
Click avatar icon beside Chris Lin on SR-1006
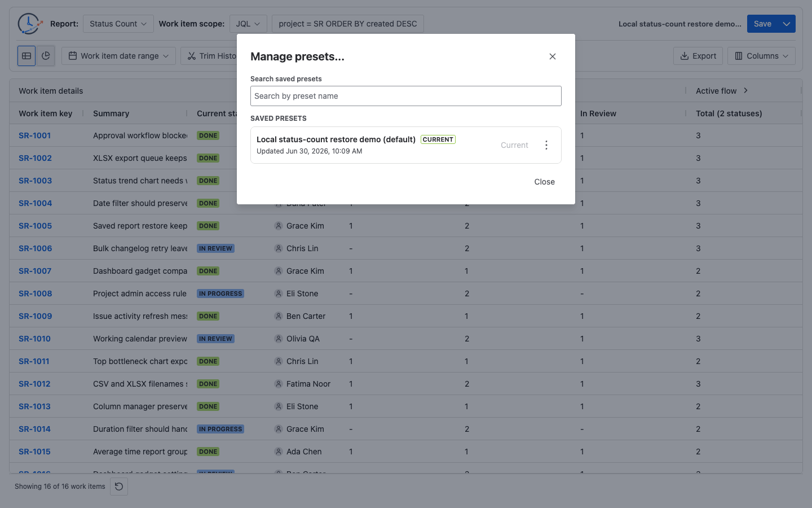click(279, 248)
